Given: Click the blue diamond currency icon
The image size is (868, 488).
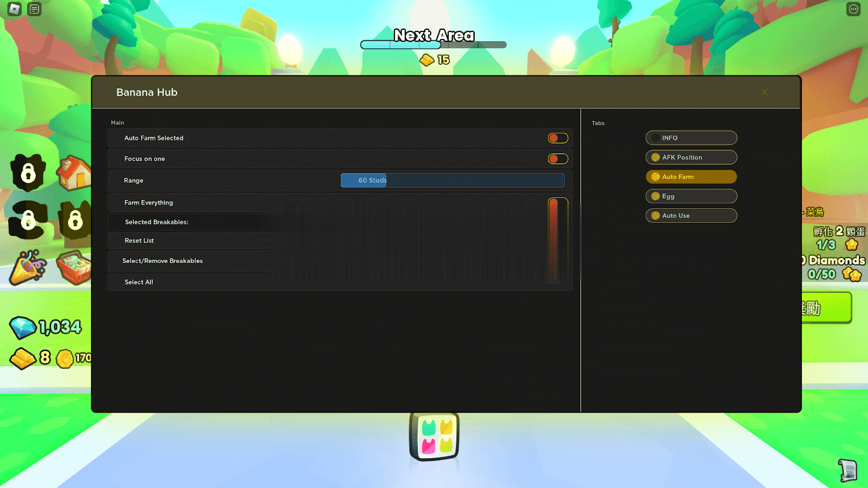Looking at the screenshot, I should pos(23,328).
